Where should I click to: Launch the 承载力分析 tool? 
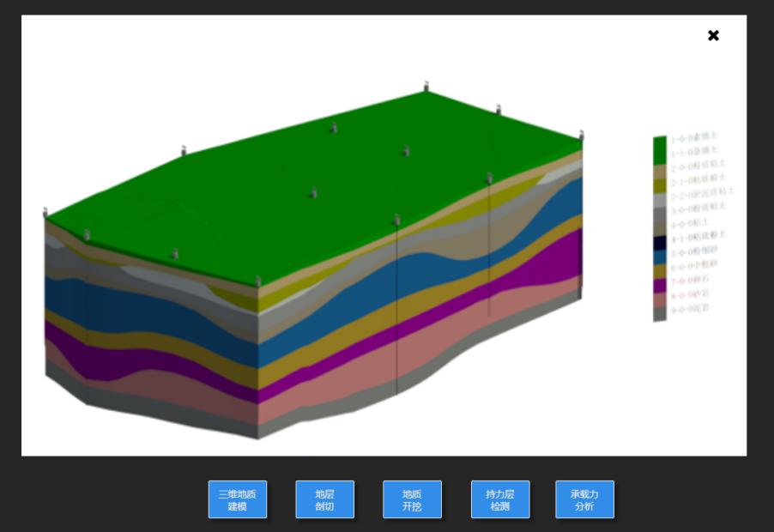pyautogui.click(x=584, y=499)
